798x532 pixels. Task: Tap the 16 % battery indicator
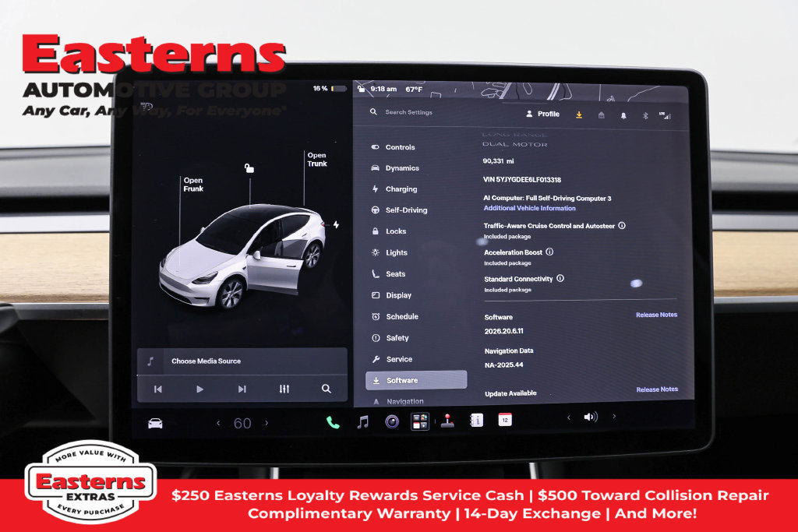(330, 89)
